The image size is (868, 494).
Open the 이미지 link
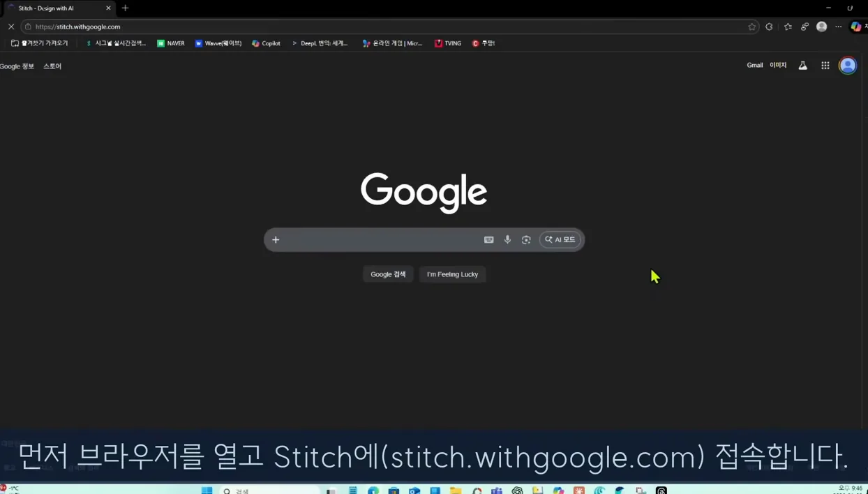[x=778, y=65]
